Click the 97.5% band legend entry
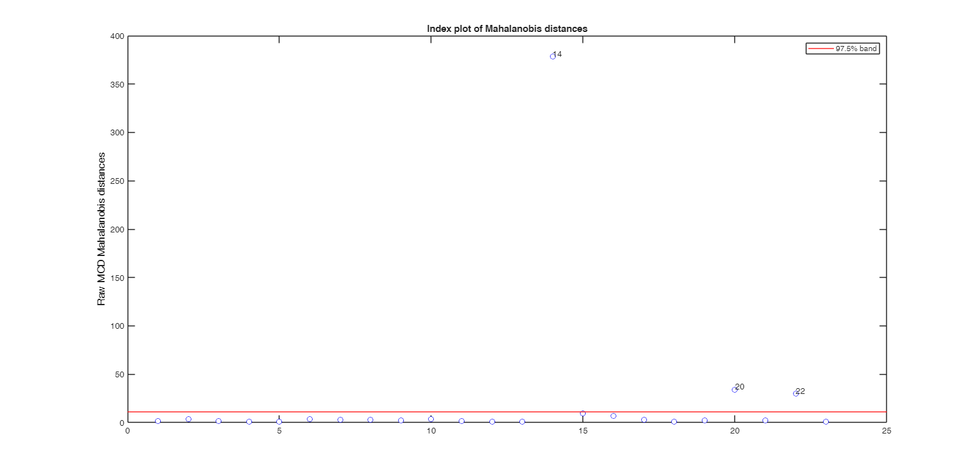Viewport: 980px width, 475px height. coord(855,48)
